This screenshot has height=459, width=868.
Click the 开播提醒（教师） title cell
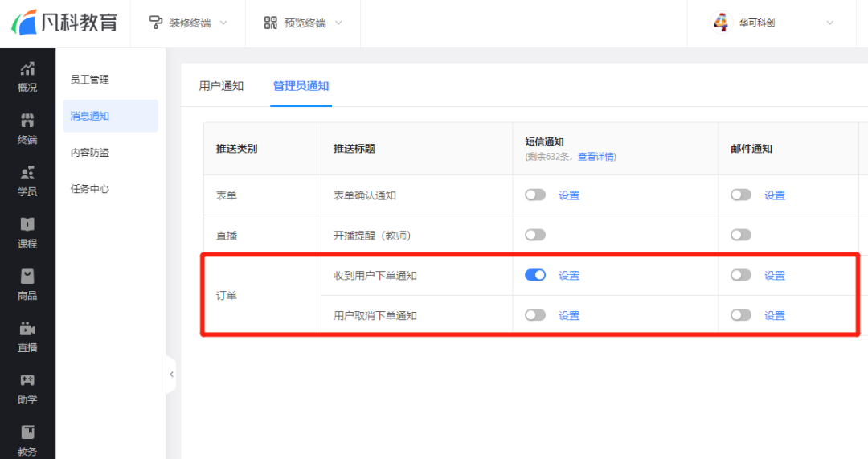(x=417, y=236)
